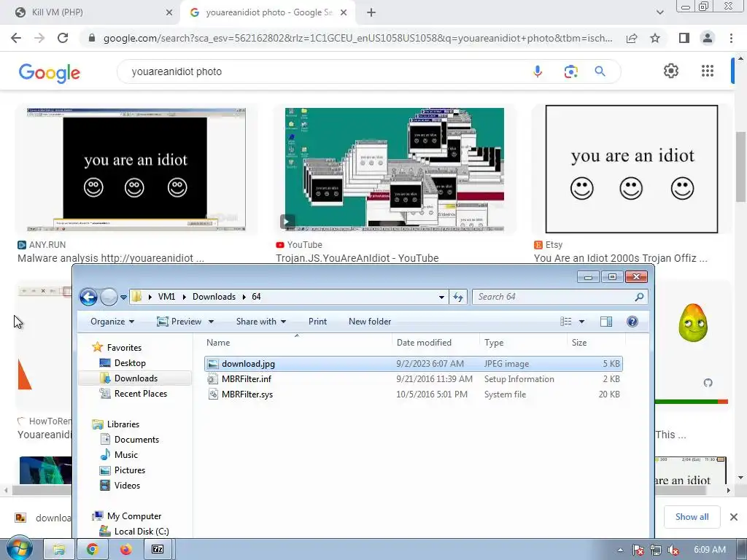Reload the Google search page
The height and width of the screenshot is (560, 747).
coord(63,38)
